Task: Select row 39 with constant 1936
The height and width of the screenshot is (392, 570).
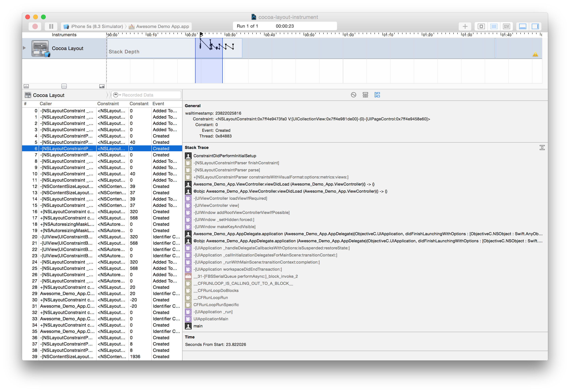Action: coord(102,357)
